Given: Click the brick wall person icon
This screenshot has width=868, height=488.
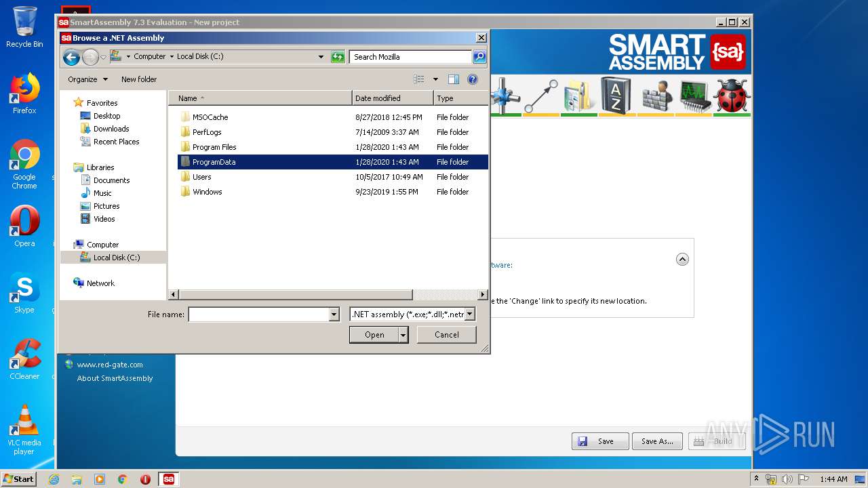Looking at the screenshot, I should (x=655, y=96).
